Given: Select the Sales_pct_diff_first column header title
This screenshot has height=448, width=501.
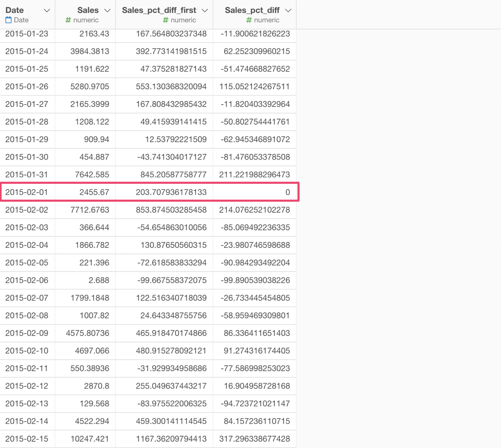Looking at the screenshot, I should 159,10.
